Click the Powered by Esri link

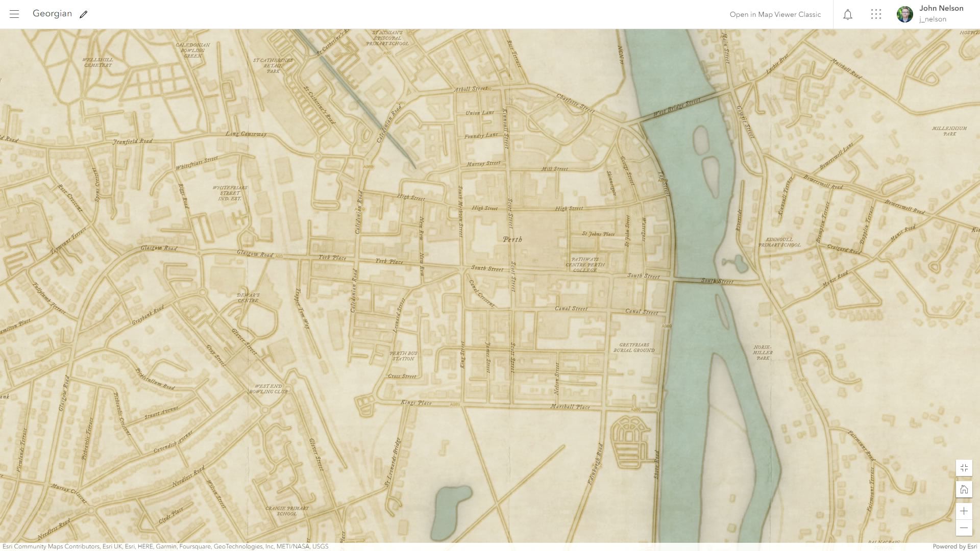tap(954, 546)
